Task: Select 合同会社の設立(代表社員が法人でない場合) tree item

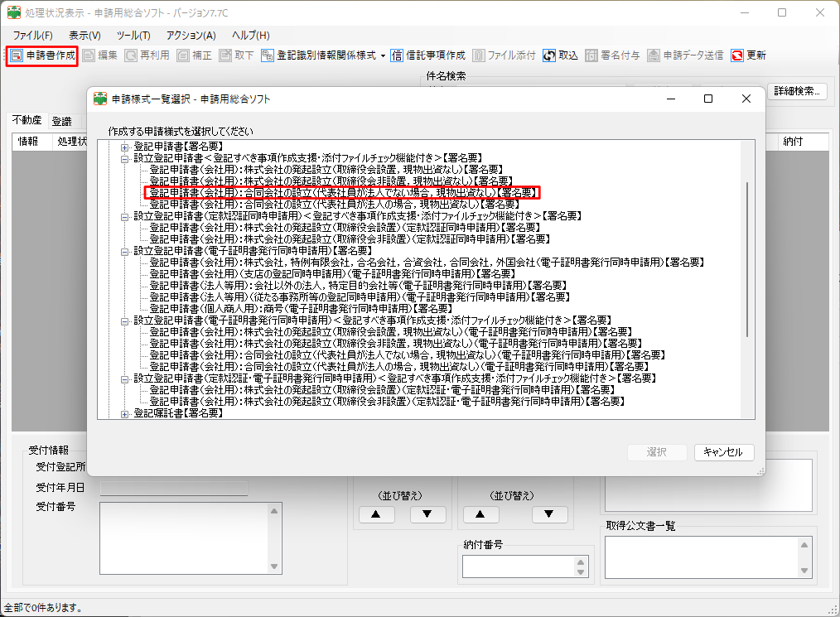Action: [343, 192]
